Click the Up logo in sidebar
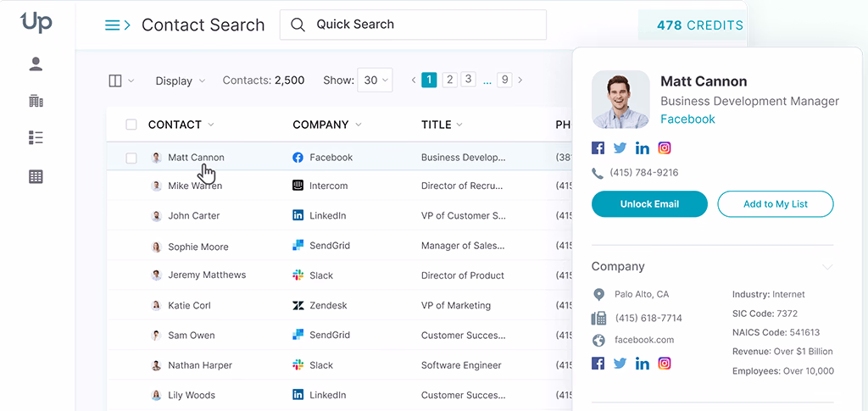 pyautogui.click(x=36, y=23)
